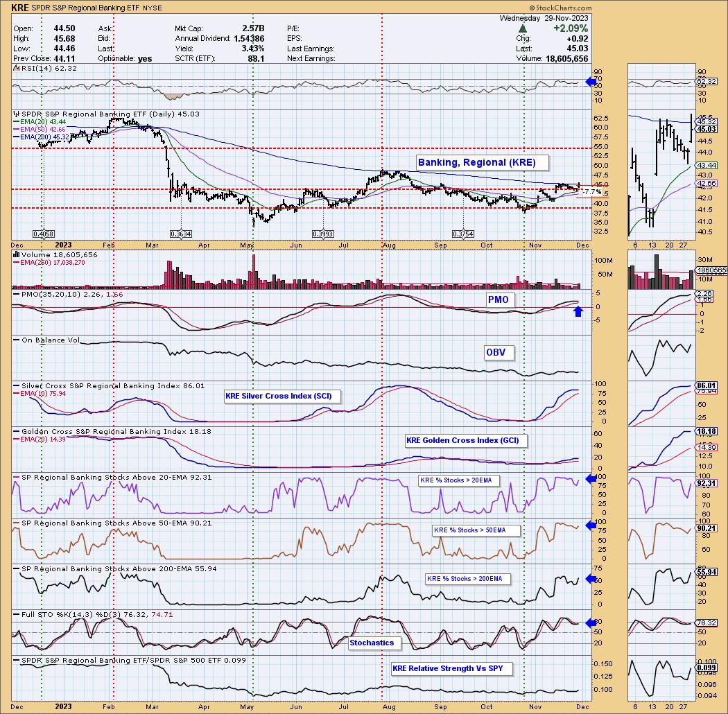Click the EMA(200) 45.32 legend entry
The image size is (728, 714).
coord(42,137)
